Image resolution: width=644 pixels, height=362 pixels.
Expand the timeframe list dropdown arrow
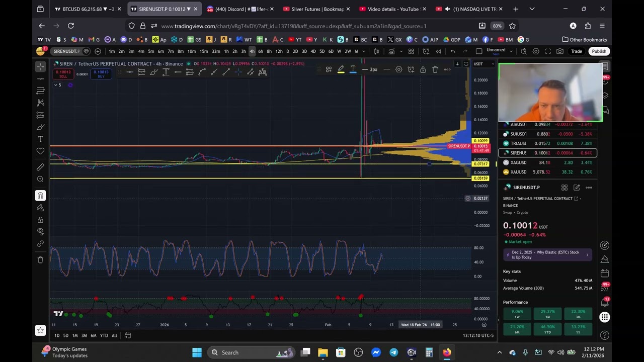[x=364, y=51]
